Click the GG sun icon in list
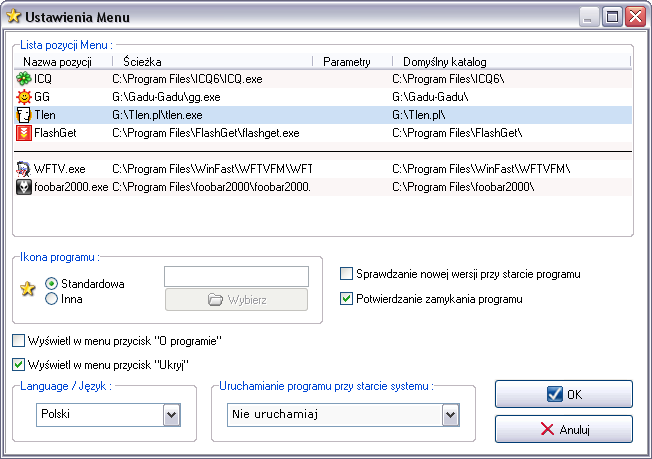The image size is (652, 459). [24, 97]
